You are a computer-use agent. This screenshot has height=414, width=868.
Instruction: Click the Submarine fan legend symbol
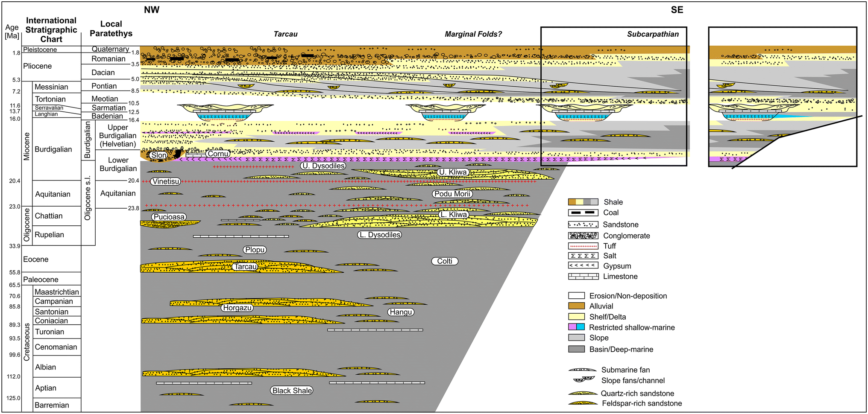[x=583, y=370]
